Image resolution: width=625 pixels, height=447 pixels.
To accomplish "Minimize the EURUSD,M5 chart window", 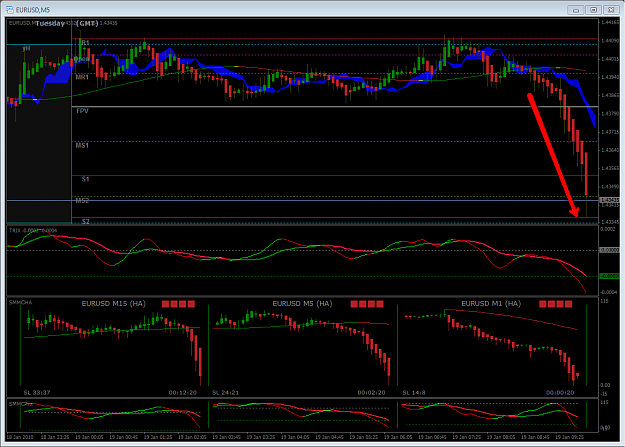I will coord(576,10).
